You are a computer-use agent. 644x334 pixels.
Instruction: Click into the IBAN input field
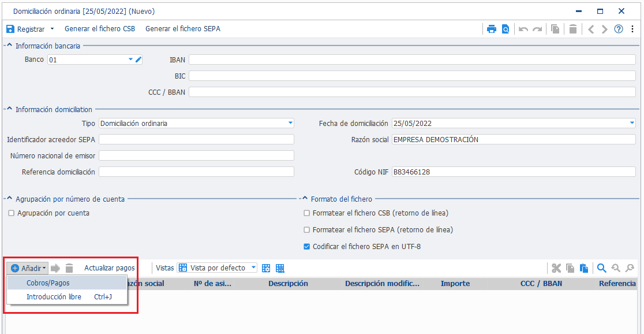412,60
